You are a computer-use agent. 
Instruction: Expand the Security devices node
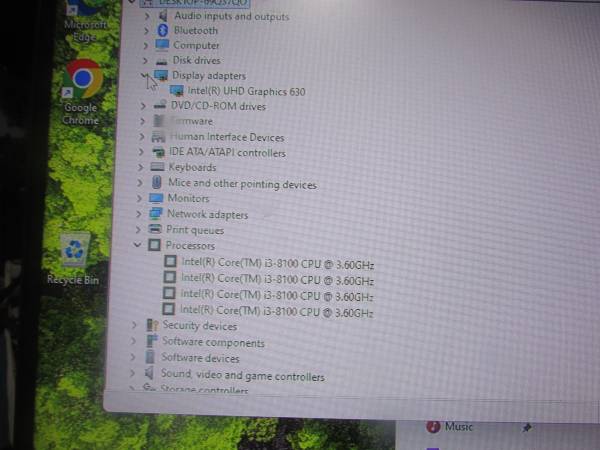134,325
